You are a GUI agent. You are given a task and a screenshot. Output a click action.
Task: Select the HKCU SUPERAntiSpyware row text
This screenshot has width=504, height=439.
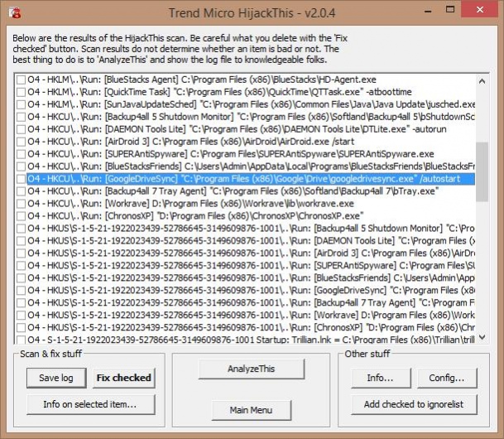click(231, 154)
